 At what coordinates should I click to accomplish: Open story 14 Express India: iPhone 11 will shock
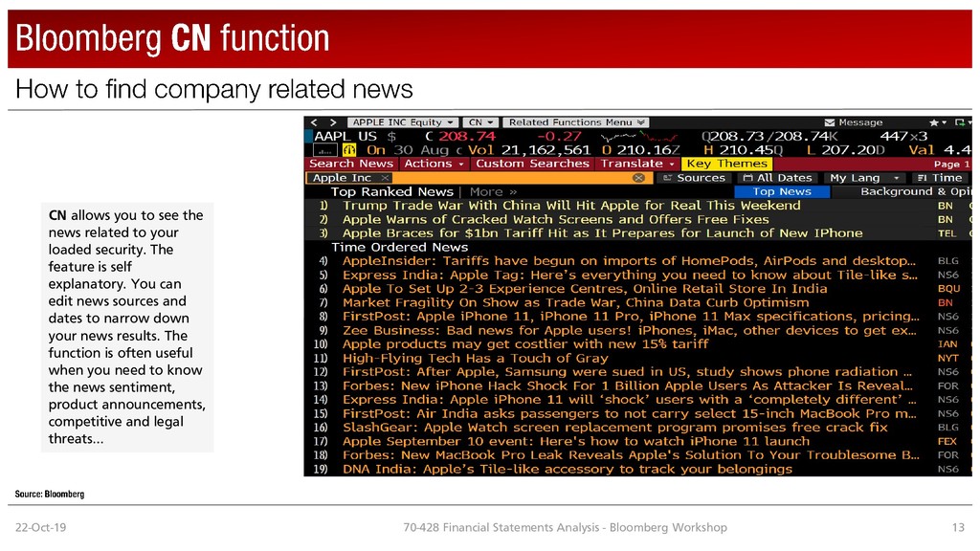[x=630, y=400]
